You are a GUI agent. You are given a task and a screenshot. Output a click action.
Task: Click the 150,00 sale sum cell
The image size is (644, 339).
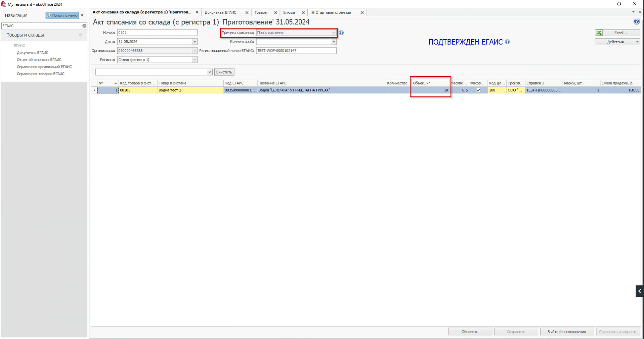[620, 90]
